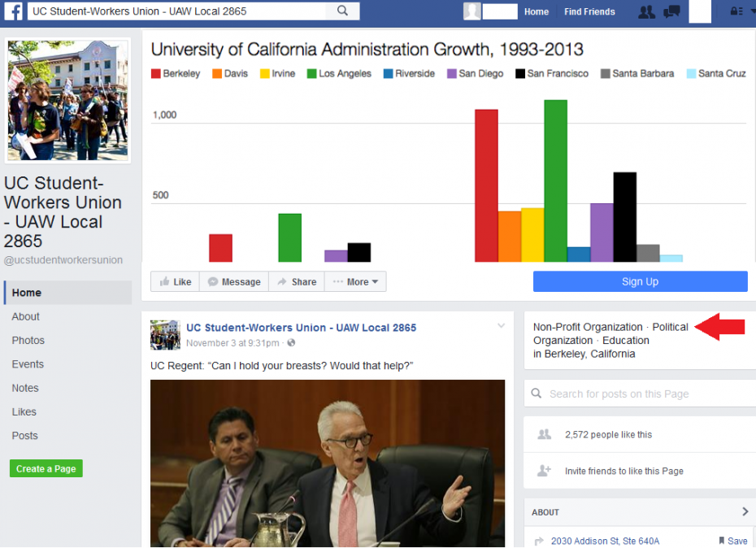
Task: Click the magnifier icon in page post search
Action: (537, 394)
